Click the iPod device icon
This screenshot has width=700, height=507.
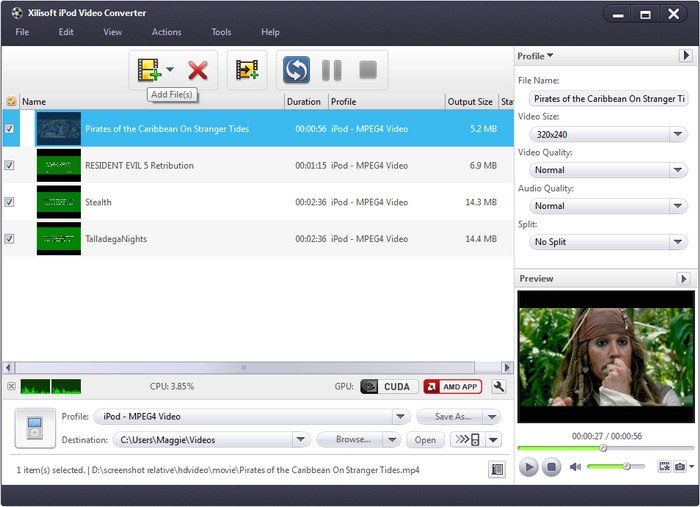(35, 428)
